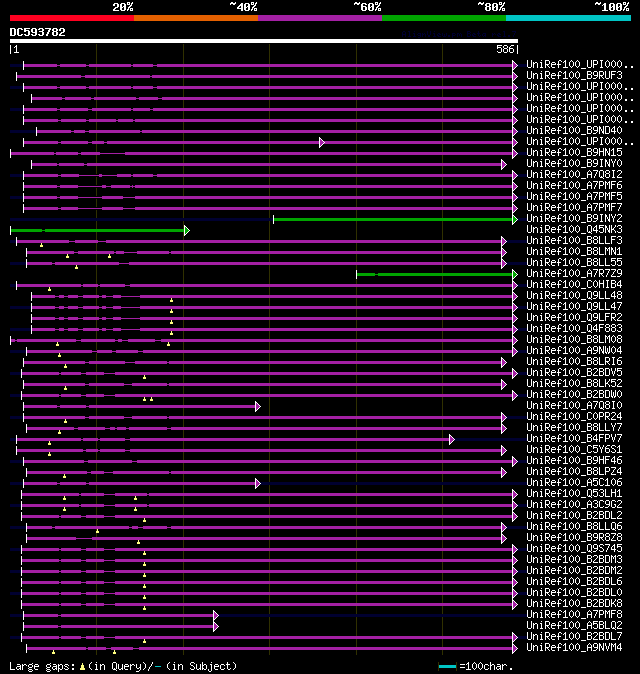The height and width of the screenshot is (674, 640).
Task: Select the UniRef100_B9ND40 hit label
Action: point(574,131)
